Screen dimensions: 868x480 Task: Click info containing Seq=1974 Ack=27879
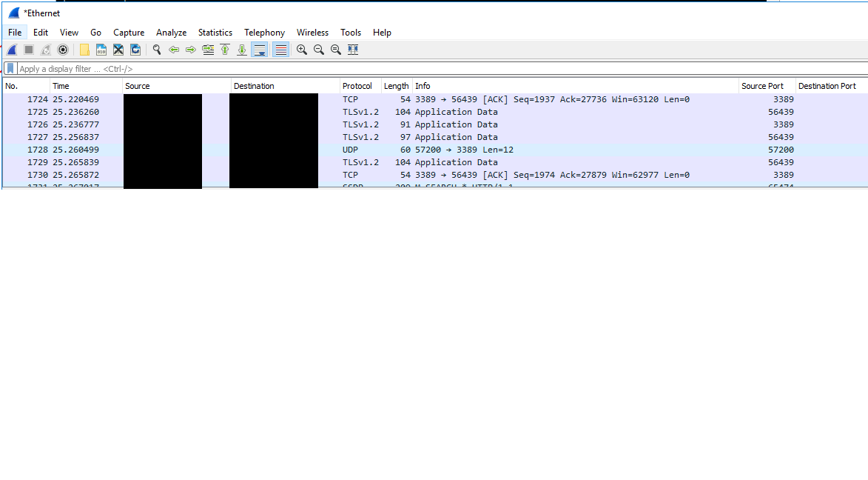[x=552, y=175]
